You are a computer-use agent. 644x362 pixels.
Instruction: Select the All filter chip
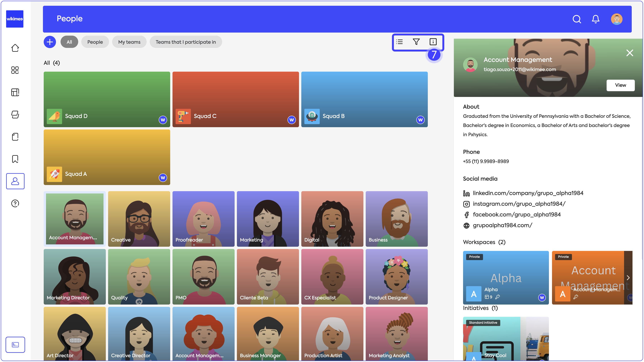coord(69,42)
